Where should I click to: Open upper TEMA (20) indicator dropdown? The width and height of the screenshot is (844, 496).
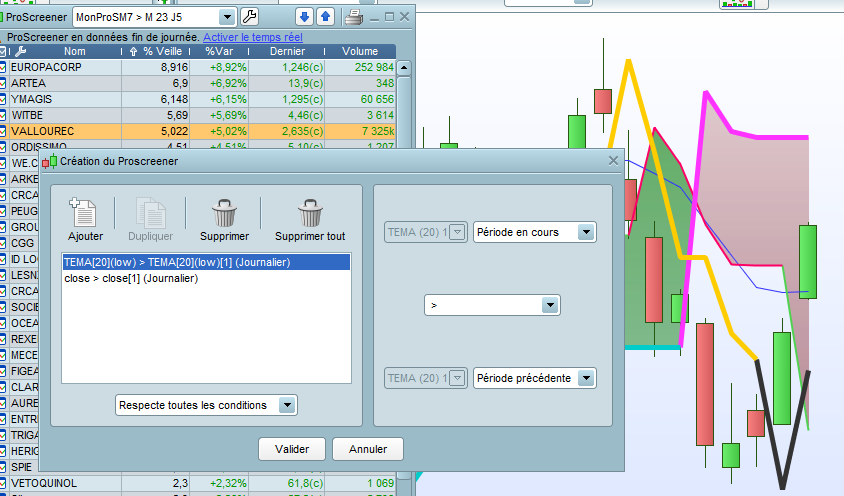pos(458,232)
